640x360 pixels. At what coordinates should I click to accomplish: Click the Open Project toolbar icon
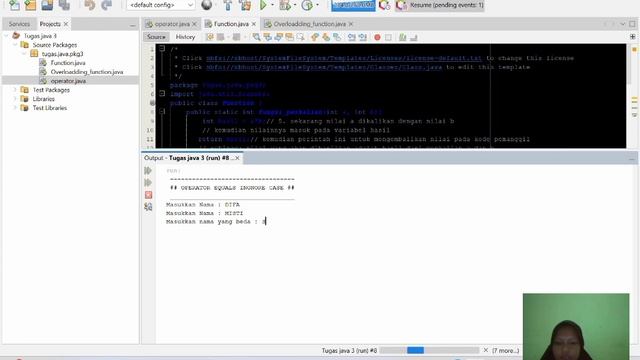47,5
